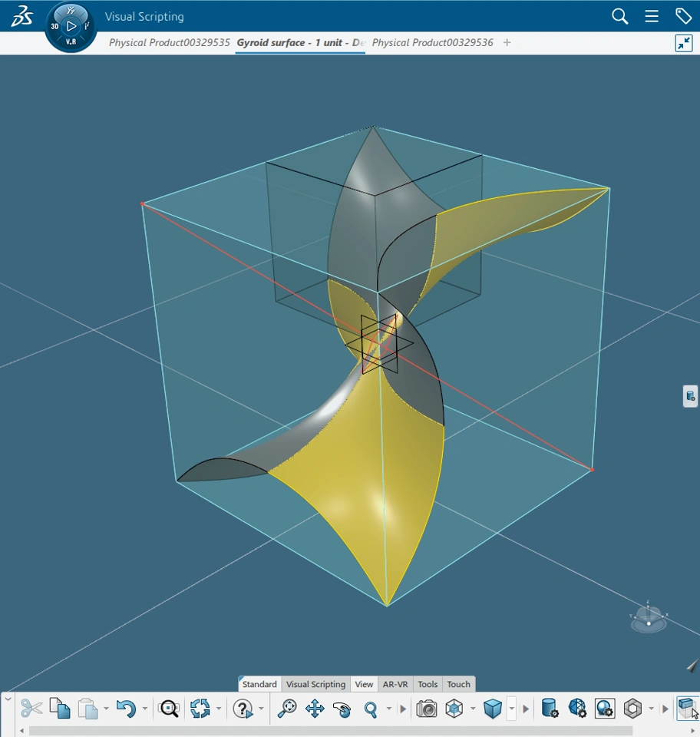This screenshot has width=700, height=737.
Task: Expand update options dropdown arrow
Action: (x=219, y=709)
